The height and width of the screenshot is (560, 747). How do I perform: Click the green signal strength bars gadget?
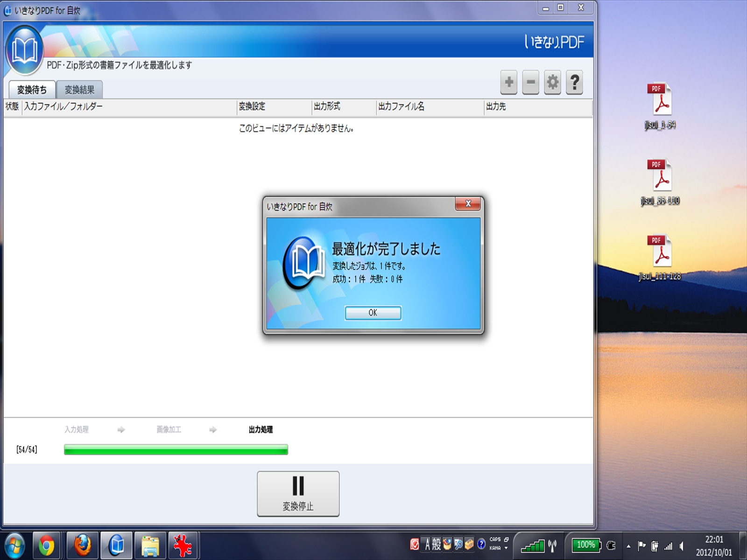(533, 546)
